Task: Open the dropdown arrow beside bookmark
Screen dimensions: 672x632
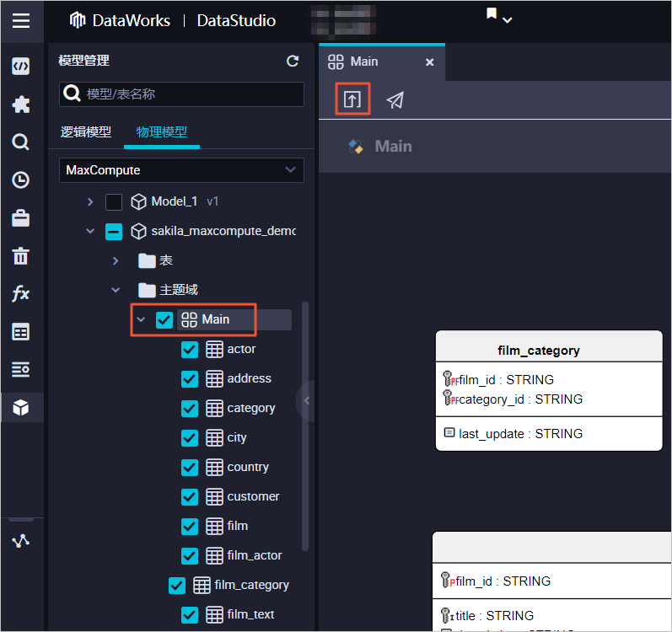Action: pos(508,20)
